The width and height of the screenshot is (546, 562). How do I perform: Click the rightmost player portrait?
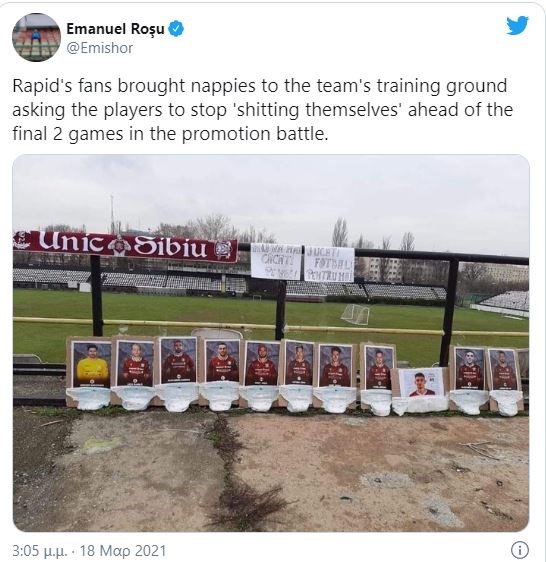coord(503,369)
